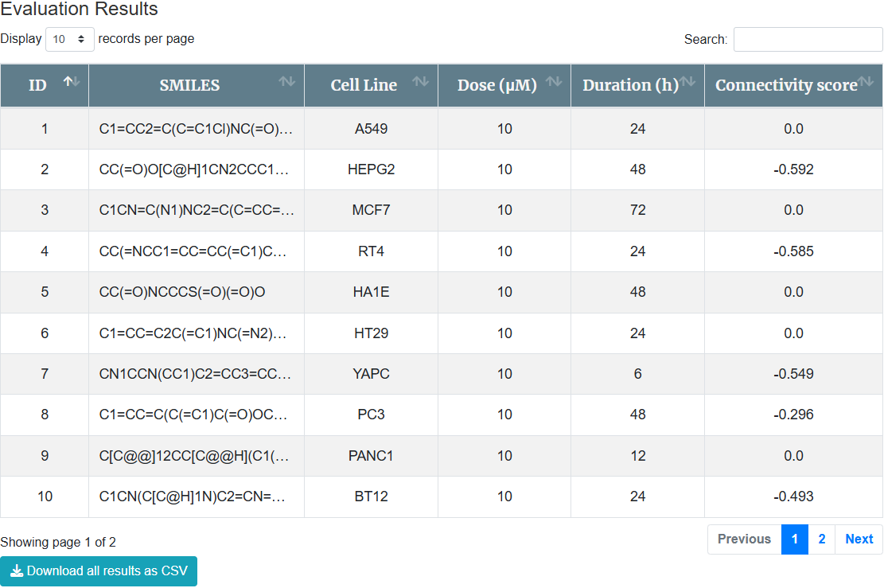The image size is (884, 588).
Task: Click cell line PANC1
Action: coord(371,455)
